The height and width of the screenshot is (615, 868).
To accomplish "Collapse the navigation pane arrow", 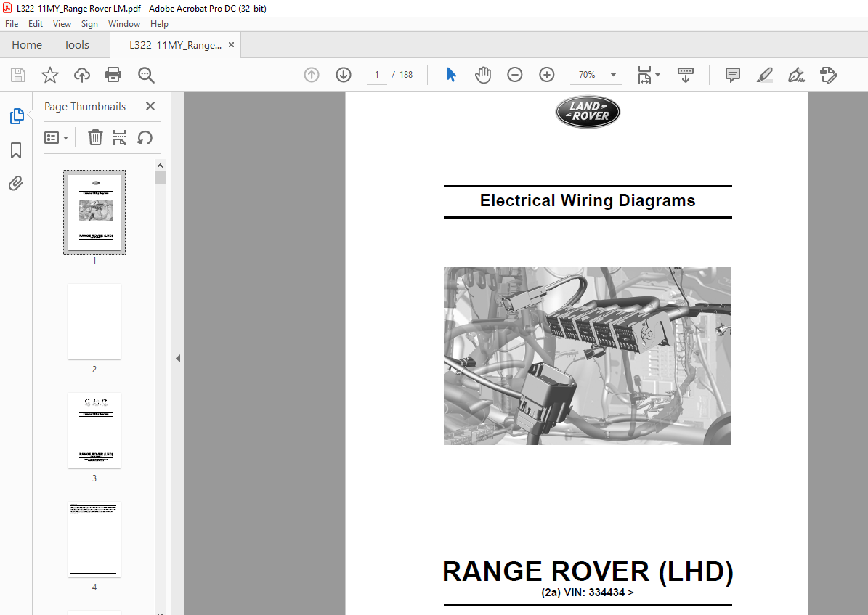I will click(x=178, y=358).
